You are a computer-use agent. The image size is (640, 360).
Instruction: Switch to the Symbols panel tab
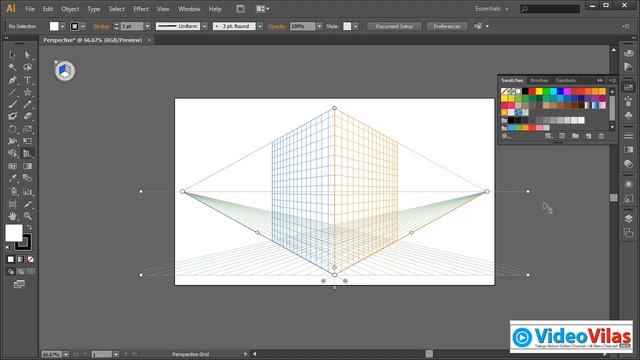tap(566, 80)
